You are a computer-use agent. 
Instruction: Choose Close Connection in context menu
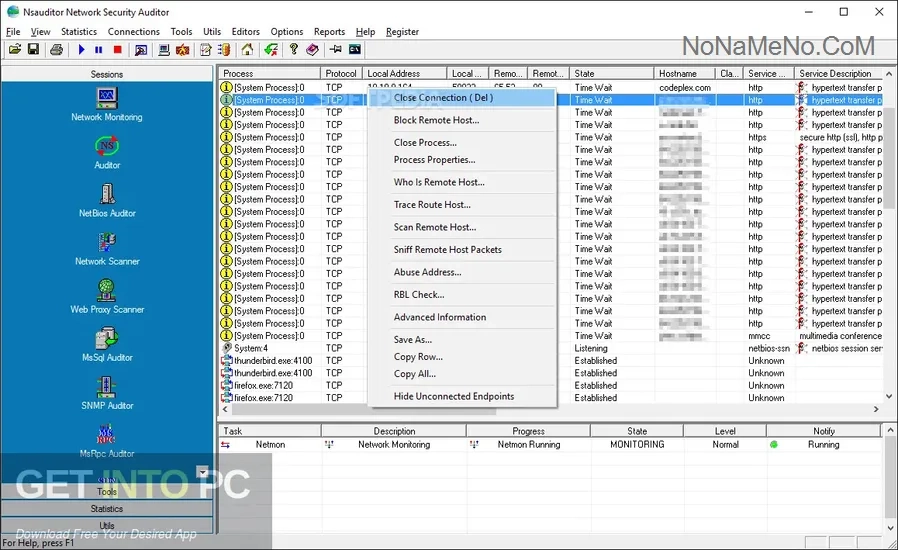(x=443, y=98)
